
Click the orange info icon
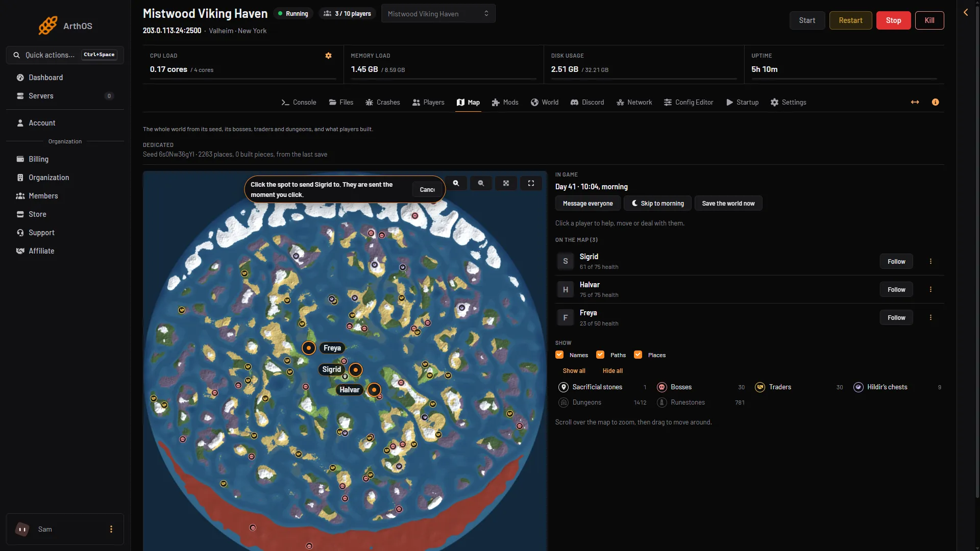[935, 102]
